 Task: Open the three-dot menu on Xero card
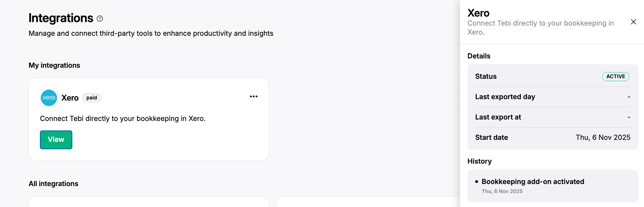point(254,97)
